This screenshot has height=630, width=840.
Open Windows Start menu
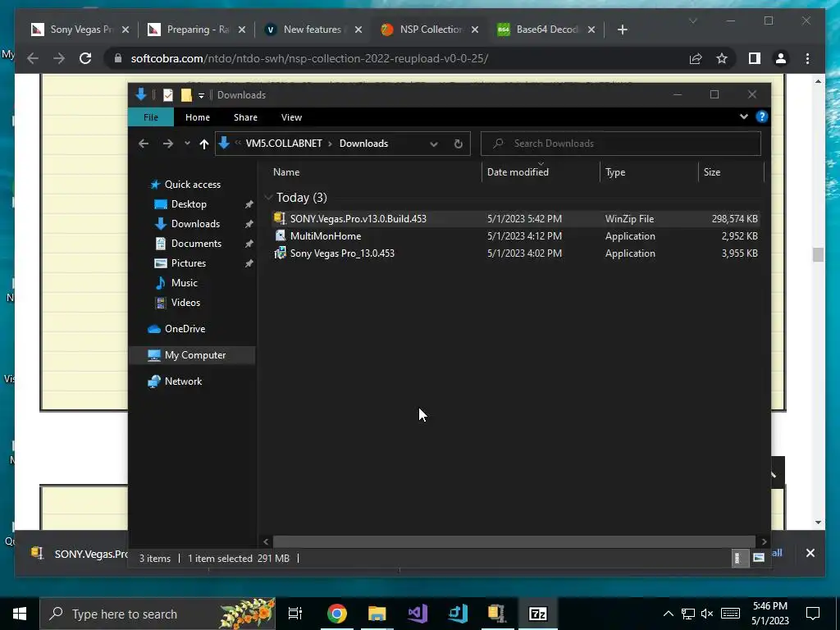click(x=20, y=614)
